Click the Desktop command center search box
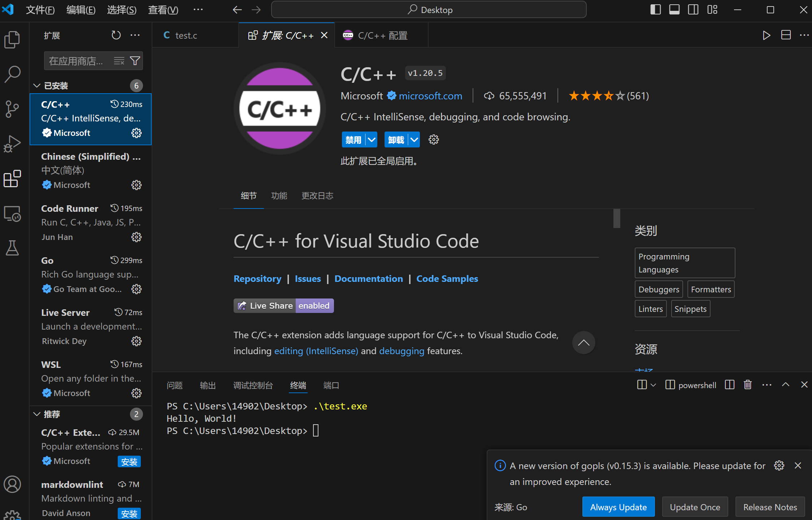 pos(429,10)
